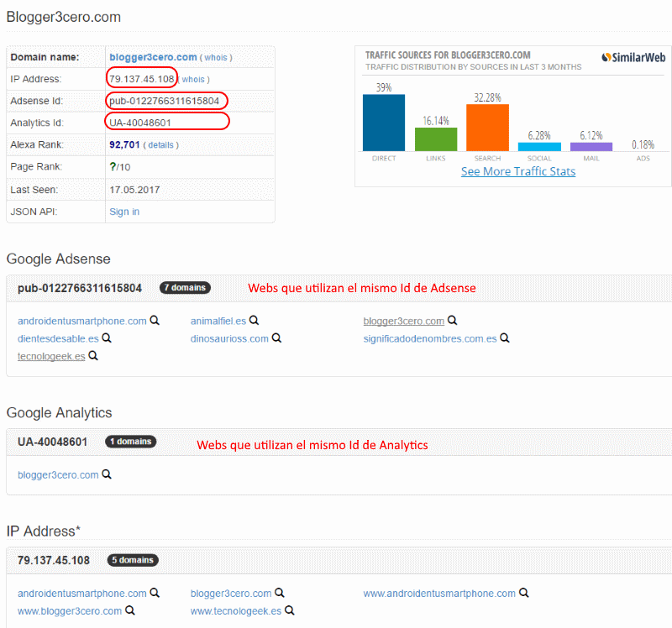Click magnifier beside blogger3cero.com in Analytics section
Image resolution: width=672 pixels, height=628 pixels.
click(107, 474)
